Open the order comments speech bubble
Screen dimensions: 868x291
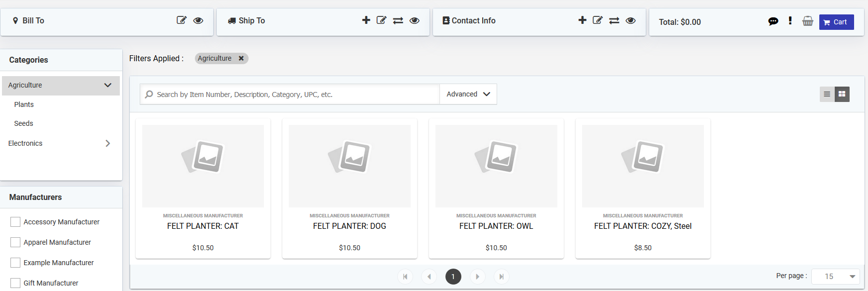tap(773, 21)
